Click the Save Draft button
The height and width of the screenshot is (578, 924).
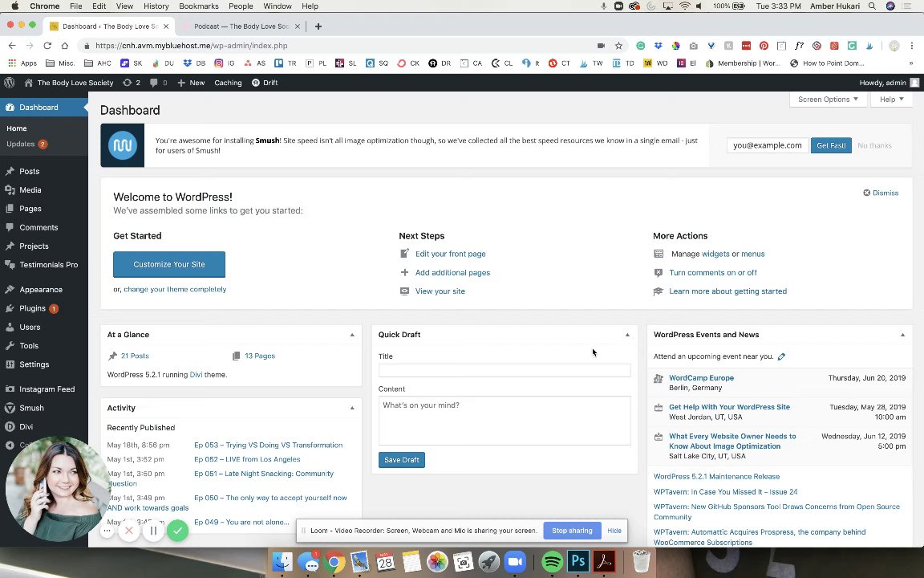click(x=401, y=460)
